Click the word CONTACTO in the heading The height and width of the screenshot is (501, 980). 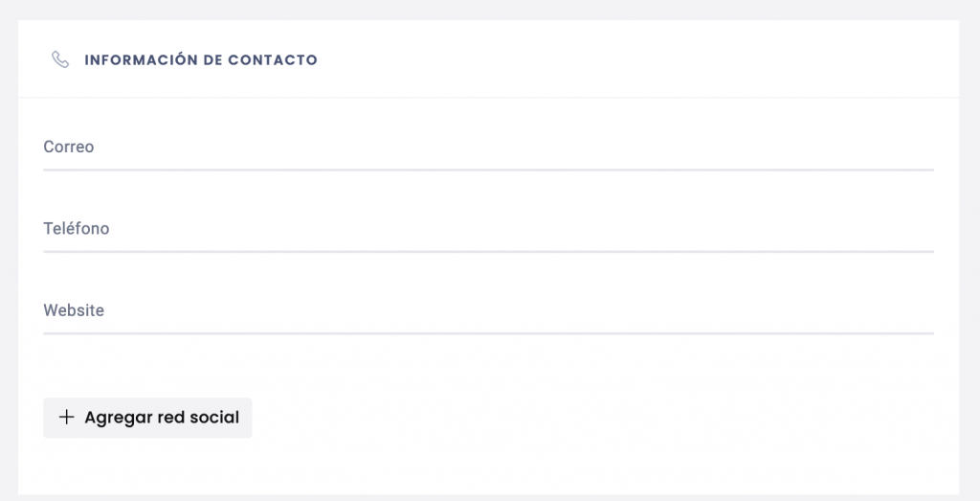point(273,60)
